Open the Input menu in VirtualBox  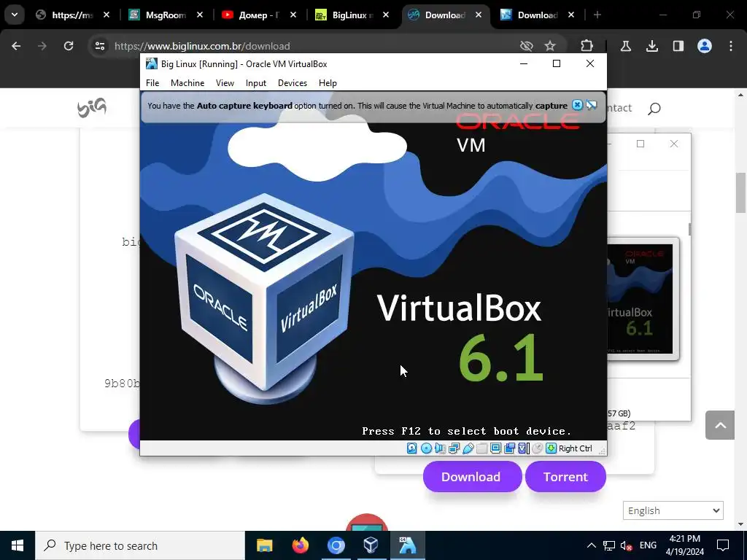click(x=256, y=83)
